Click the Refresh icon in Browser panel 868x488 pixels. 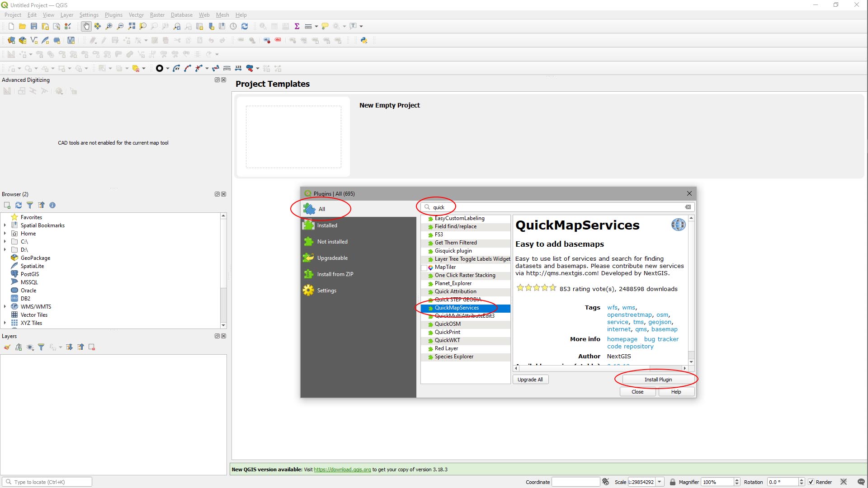(x=19, y=205)
